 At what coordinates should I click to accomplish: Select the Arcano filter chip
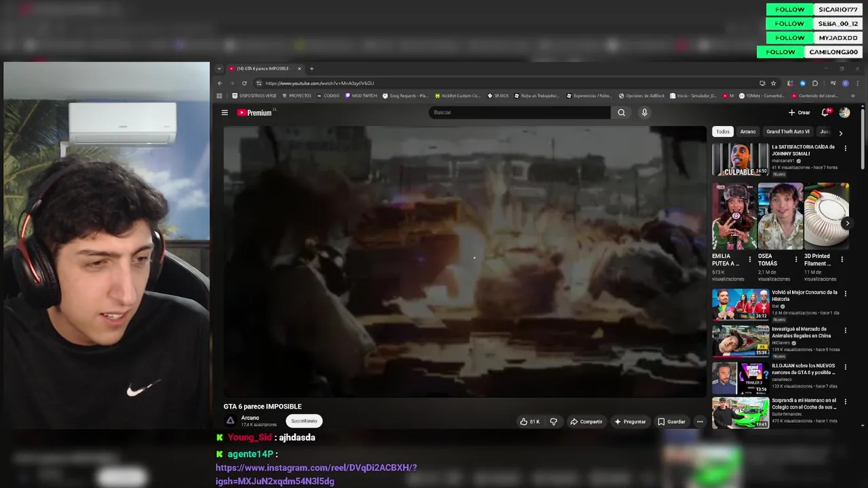748,131
